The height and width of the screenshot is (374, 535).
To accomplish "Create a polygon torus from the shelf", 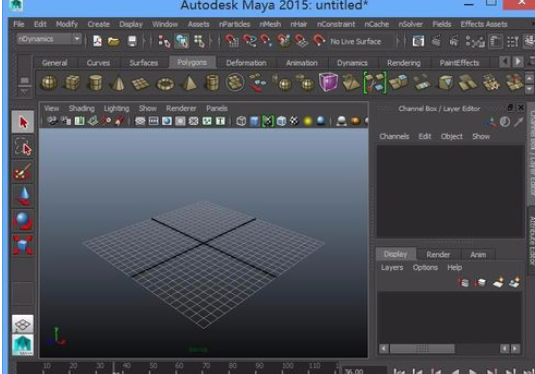I will pyautogui.click(x=165, y=83).
